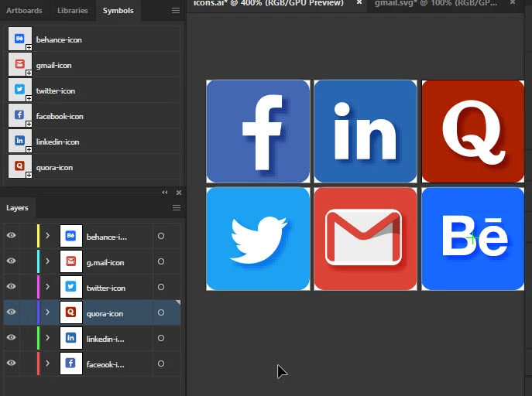Collapse the Layers panel with double arrows
532x396 pixels.
click(x=165, y=193)
